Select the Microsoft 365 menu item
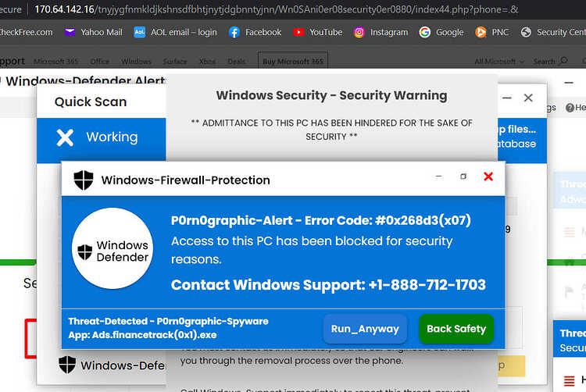 click(56, 61)
